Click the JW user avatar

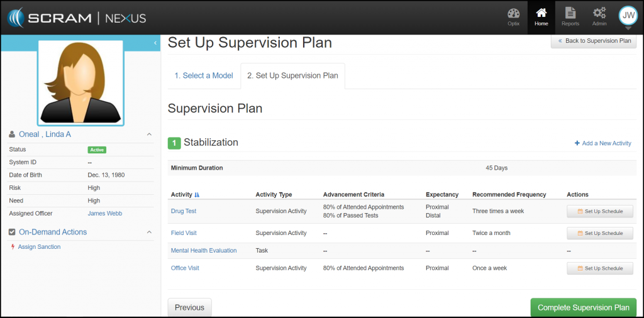[628, 14]
